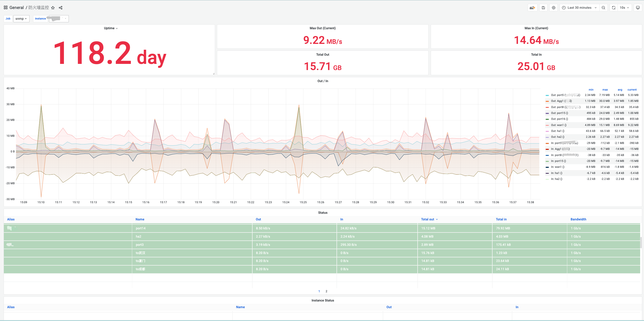Open the snmp Job variable dropdown
The width and height of the screenshot is (644, 321).
click(21, 19)
